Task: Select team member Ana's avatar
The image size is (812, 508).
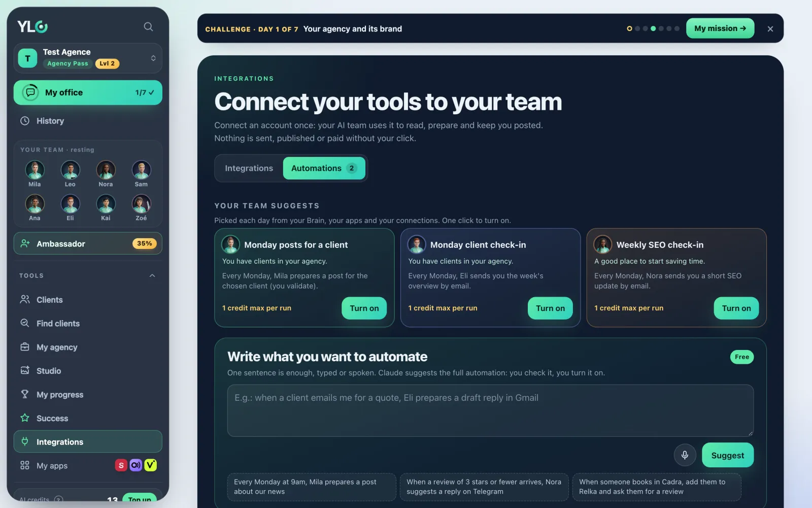Action: tap(35, 204)
